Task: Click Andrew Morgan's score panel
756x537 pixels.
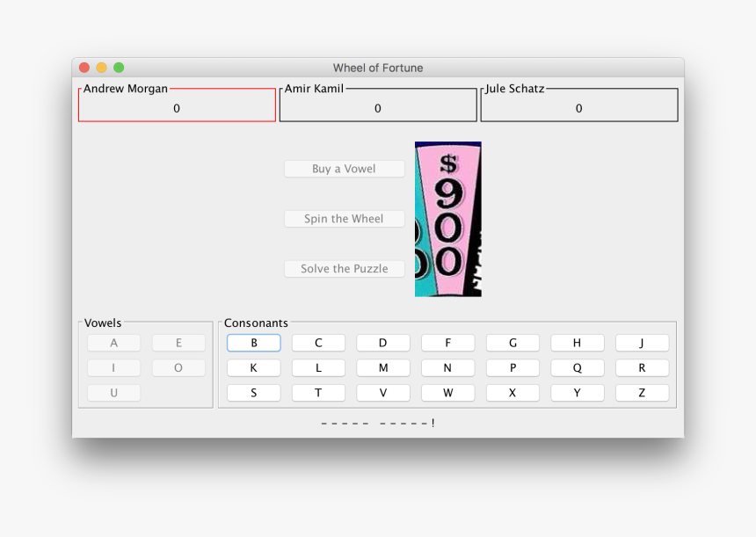Action: pos(177,104)
